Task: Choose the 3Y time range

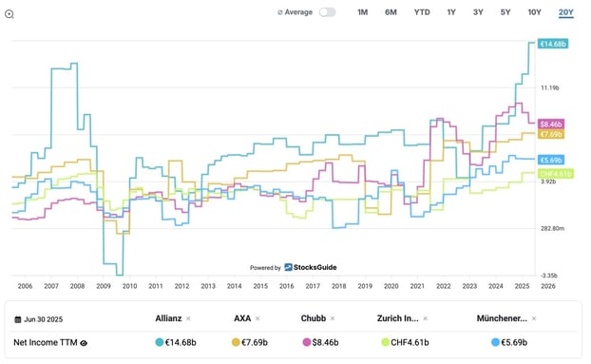Action: 478,12
